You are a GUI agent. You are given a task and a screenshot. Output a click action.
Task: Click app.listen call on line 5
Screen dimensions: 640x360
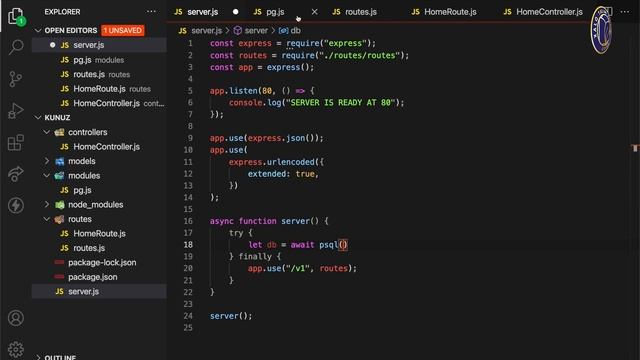pyautogui.click(x=233, y=91)
